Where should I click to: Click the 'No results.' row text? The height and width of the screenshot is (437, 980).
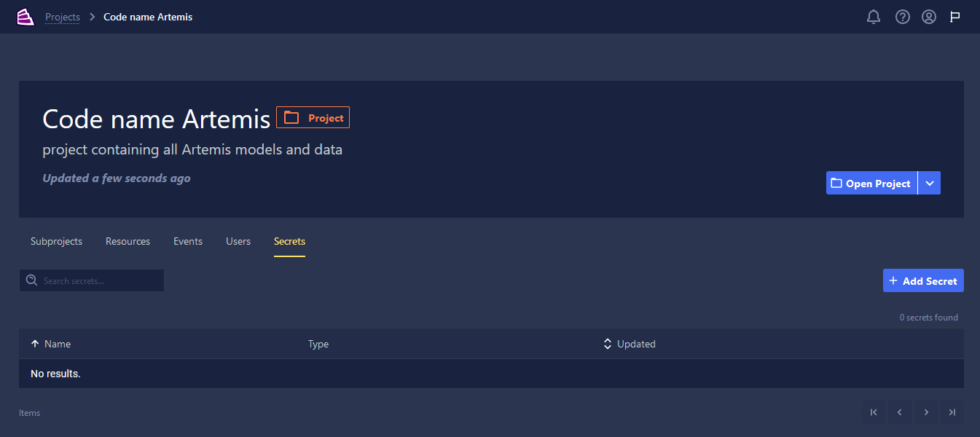click(55, 374)
